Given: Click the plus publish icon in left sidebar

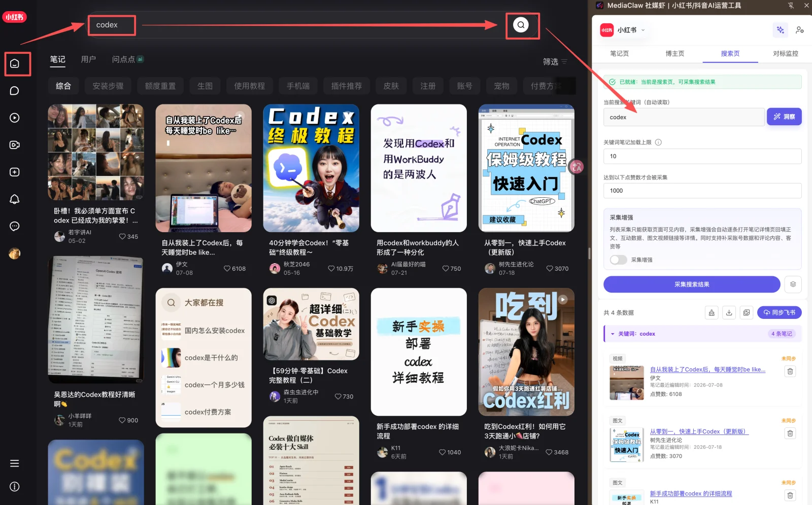Looking at the screenshot, I should [15, 172].
